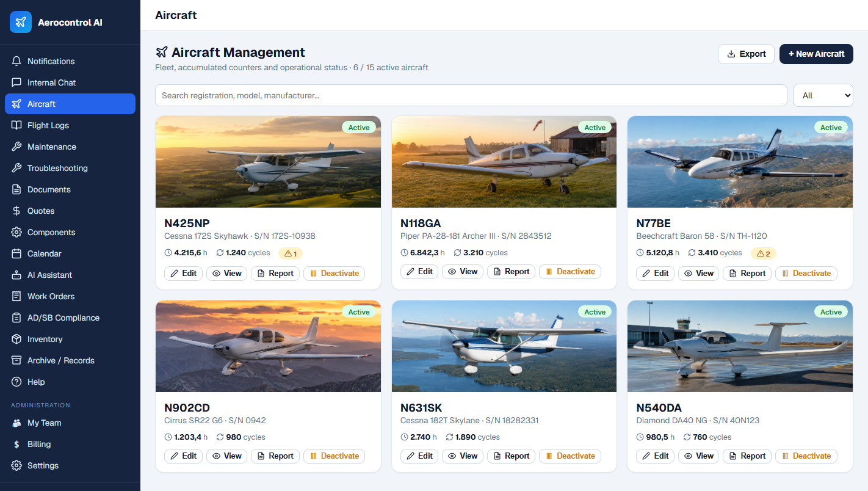Click the '6.842,3 h' hours value

click(427, 252)
